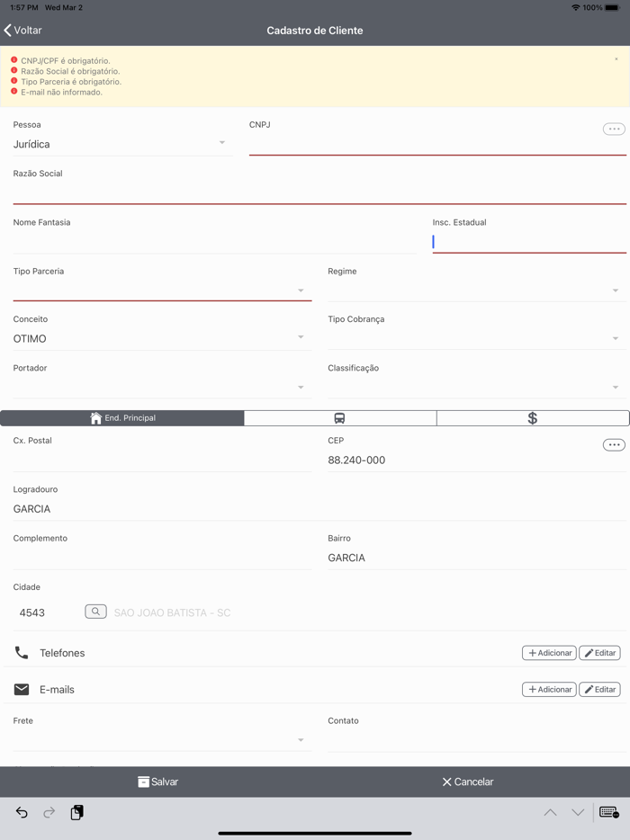Open the Tipo Parceria dropdown
630x840 pixels.
coord(162,290)
